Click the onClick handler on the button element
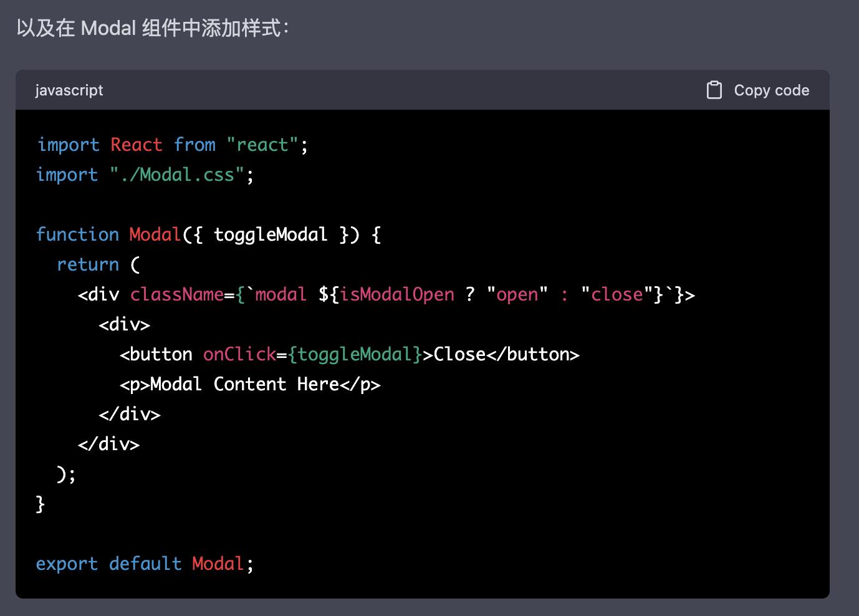Screen dimensions: 859x616 pos(239,354)
